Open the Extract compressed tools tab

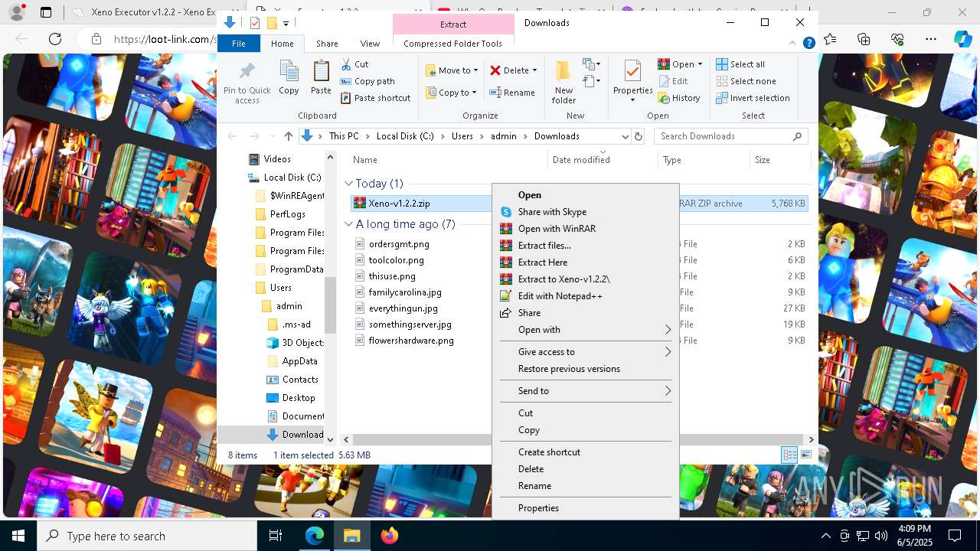pos(453,24)
